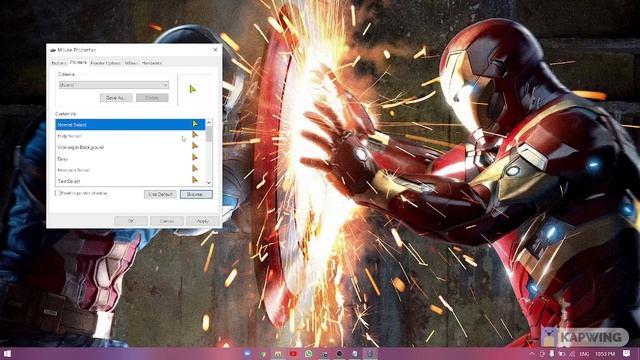
Task: Click the Delete scheme button
Action: [x=152, y=98]
